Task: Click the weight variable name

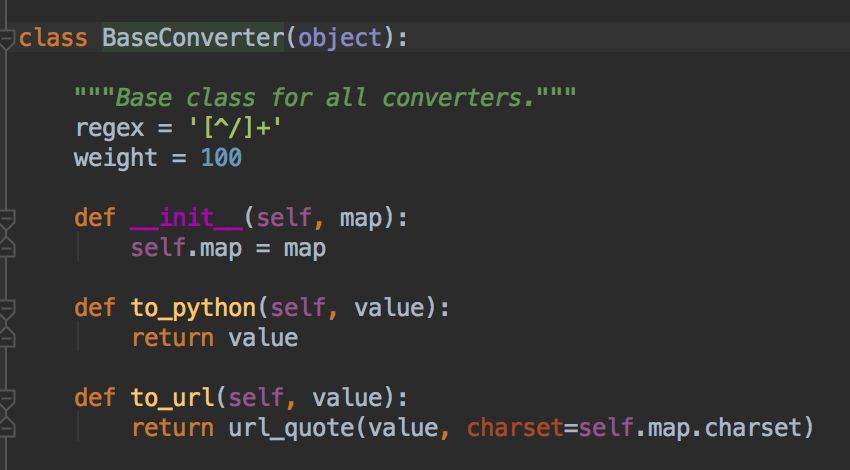Action: pos(115,158)
